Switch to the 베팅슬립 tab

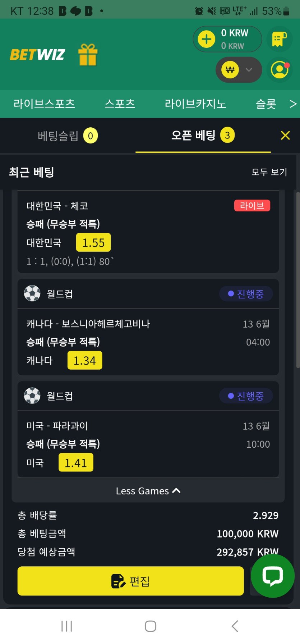pos(68,136)
